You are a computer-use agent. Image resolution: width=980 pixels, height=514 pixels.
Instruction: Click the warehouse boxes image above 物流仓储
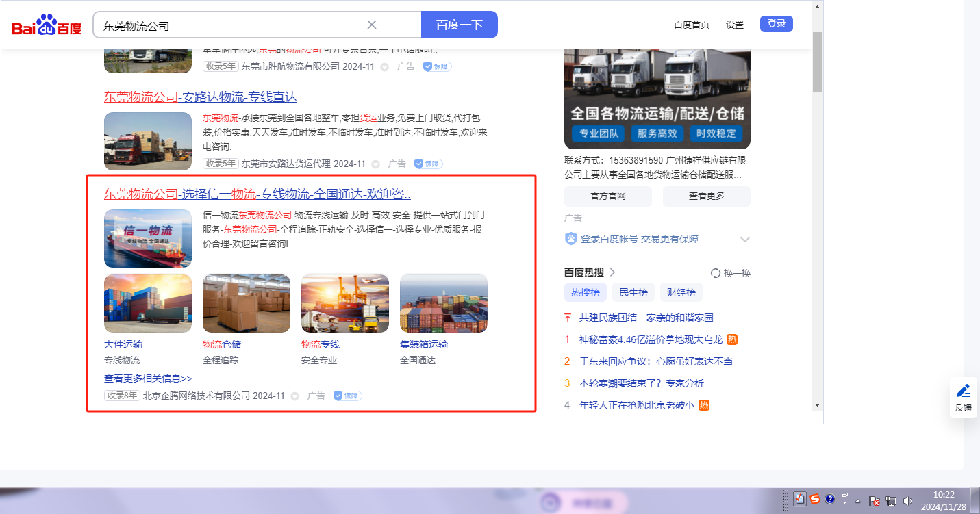[247, 304]
